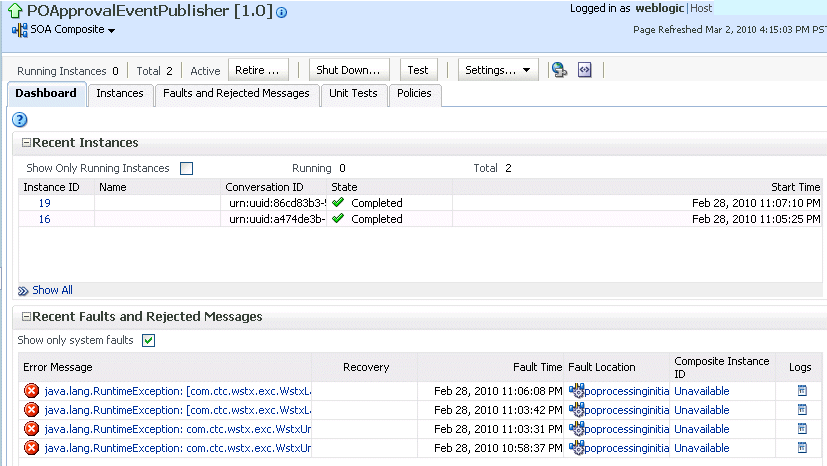The width and height of the screenshot is (827, 466).
Task: Click the blue help question mark icon
Action: click(x=20, y=120)
